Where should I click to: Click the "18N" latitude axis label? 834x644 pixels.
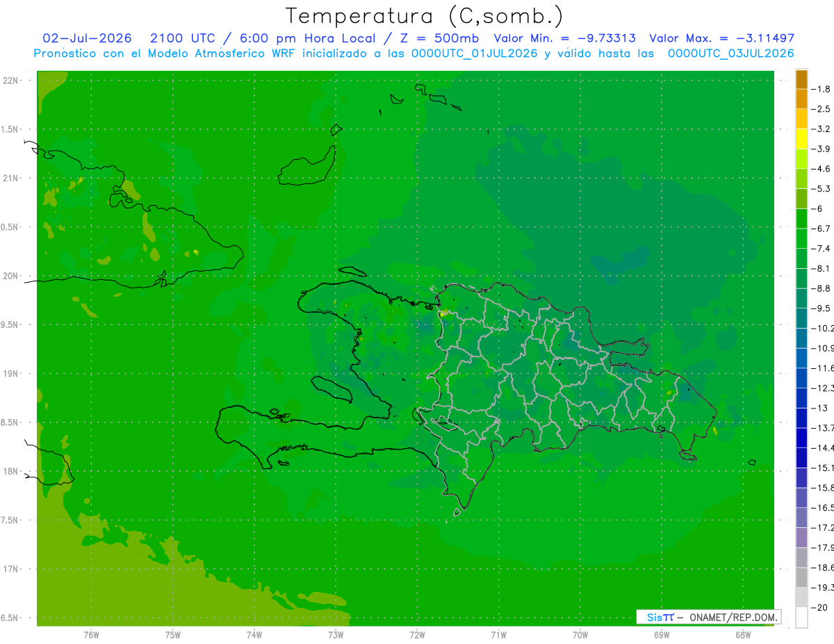click(11, 472)
